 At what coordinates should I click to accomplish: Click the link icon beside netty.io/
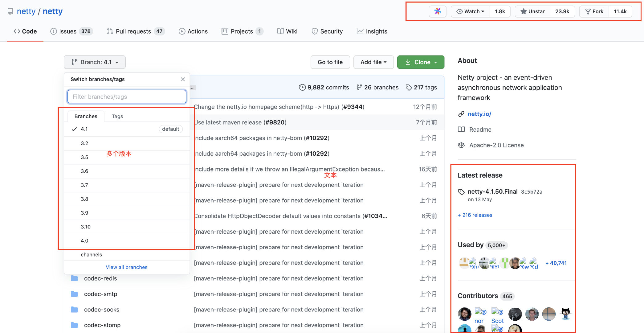461,114
